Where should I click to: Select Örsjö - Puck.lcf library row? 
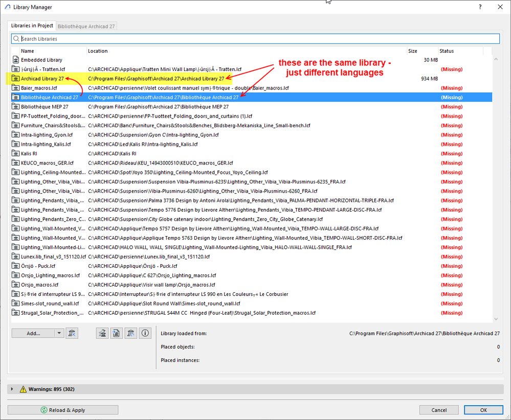252,266
